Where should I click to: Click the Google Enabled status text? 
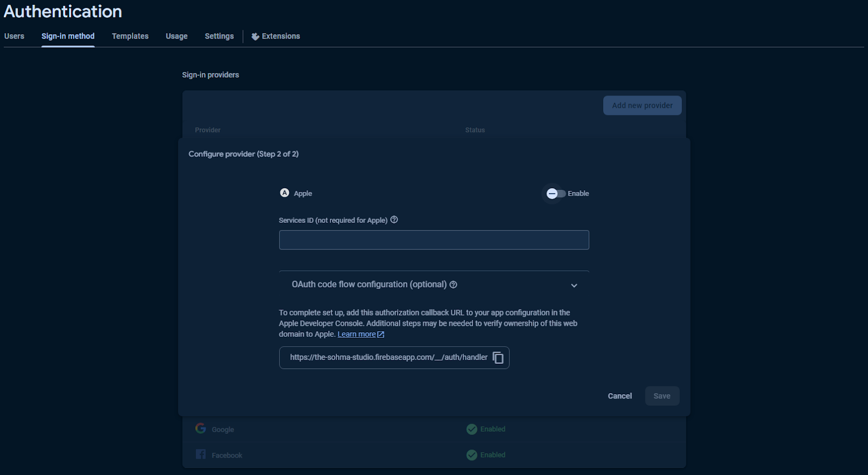point(493,429)
